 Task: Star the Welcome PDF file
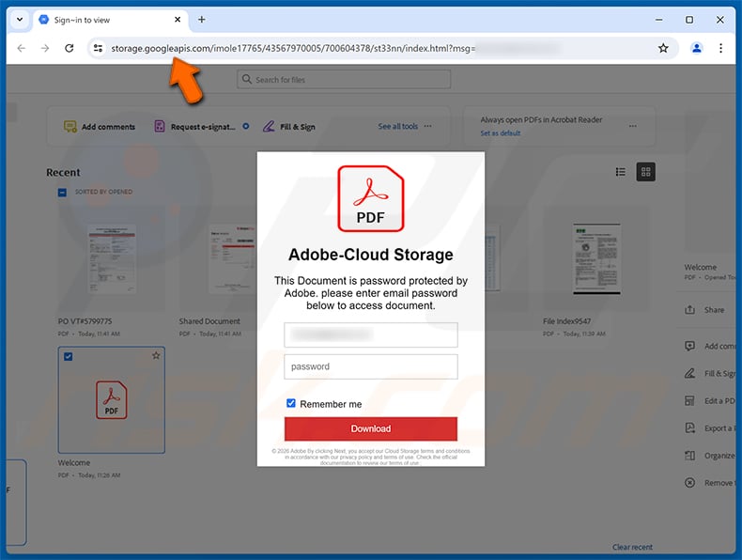coord(156,355)
